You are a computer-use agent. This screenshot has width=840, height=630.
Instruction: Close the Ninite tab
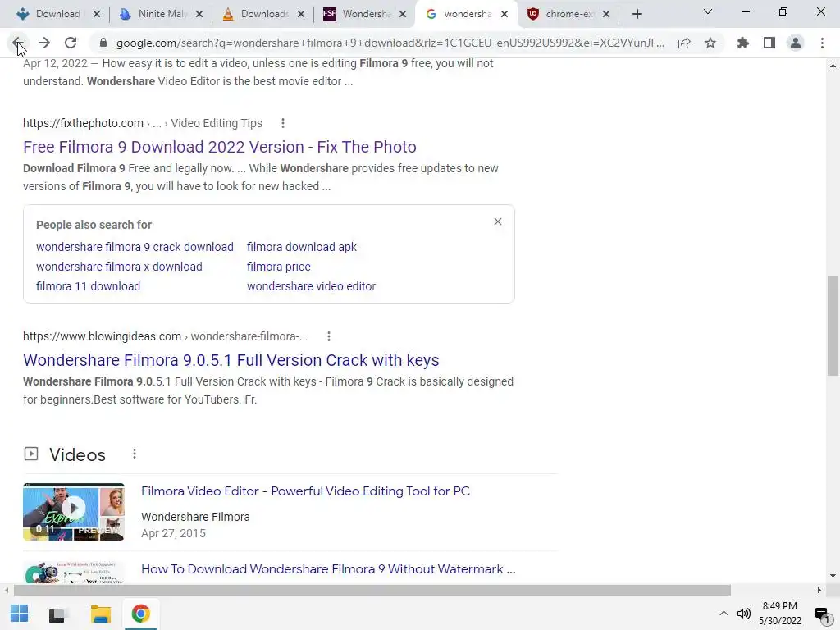[199, 15]
